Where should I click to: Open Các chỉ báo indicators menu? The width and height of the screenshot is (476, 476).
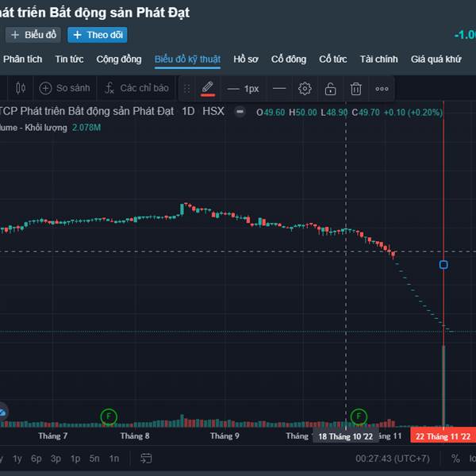(x=136, y=88)
